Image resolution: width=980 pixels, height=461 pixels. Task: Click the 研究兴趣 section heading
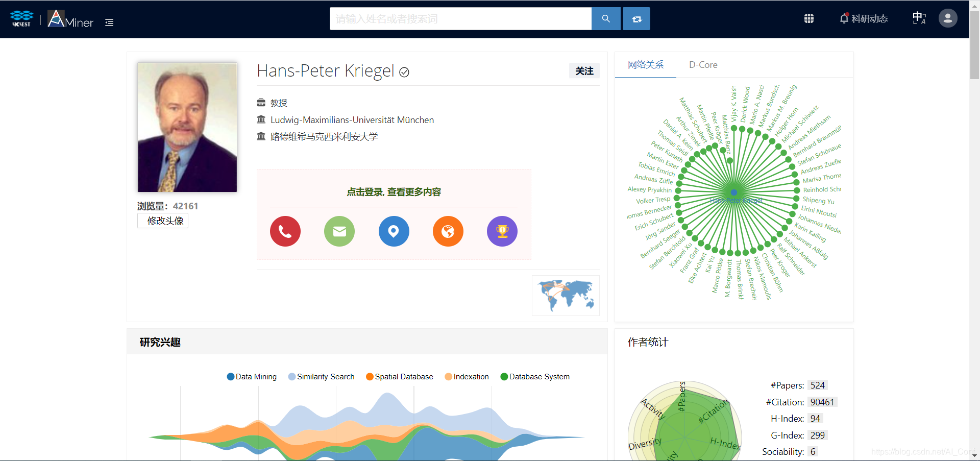[160, 342]
